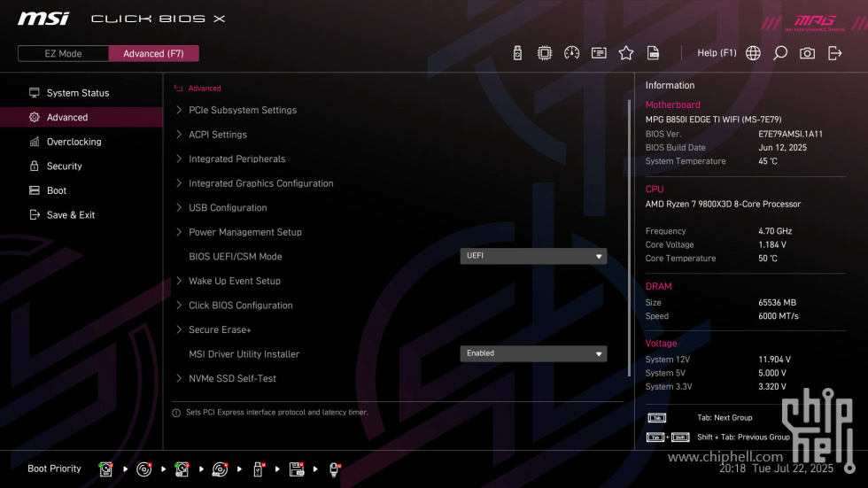The width and height of the screenshot is (868, 488).
Task: Click the settings list vertical scrollbar
Action: click(x=629, y=238)
